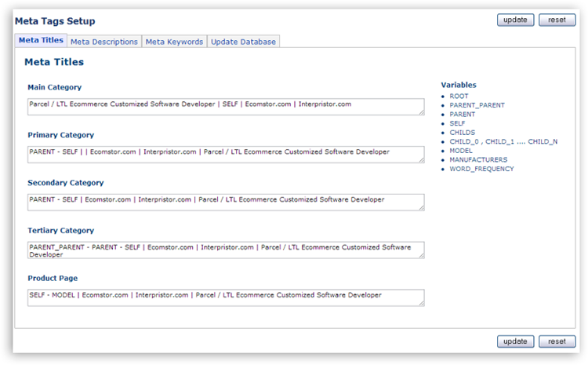This screenshot has width=588, height=365.
Task: Click the WORD_FREQUENCY variable
Action: [x=482, y=169]
